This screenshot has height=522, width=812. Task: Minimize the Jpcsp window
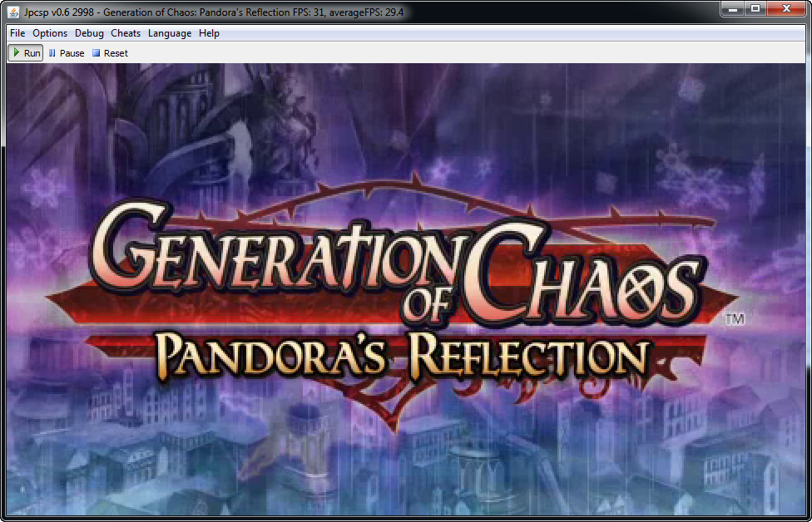coord(733,9)
